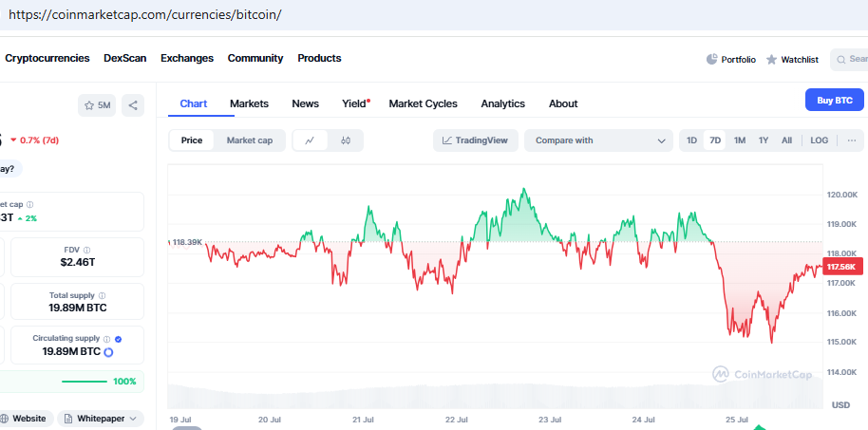Select the Price chart toggle
Viewport: 868px width, 430px height.
point(192,140)
